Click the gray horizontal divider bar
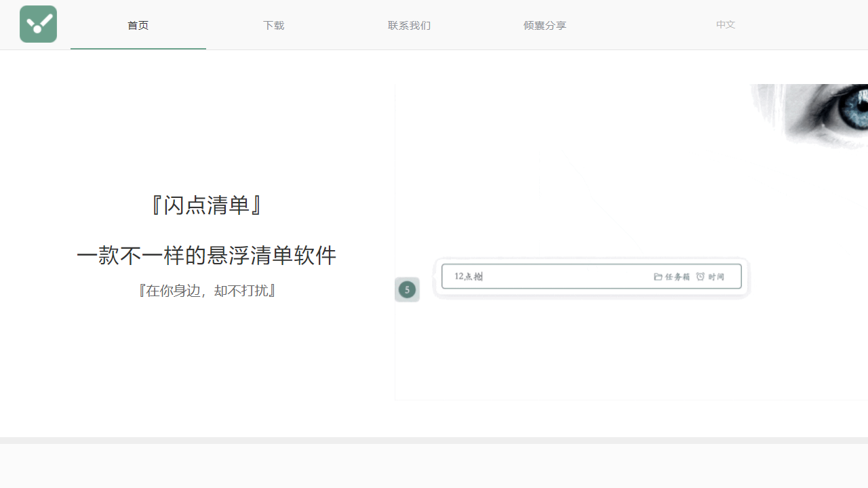This screenshot has height=488, width=868. coord(434,441)
